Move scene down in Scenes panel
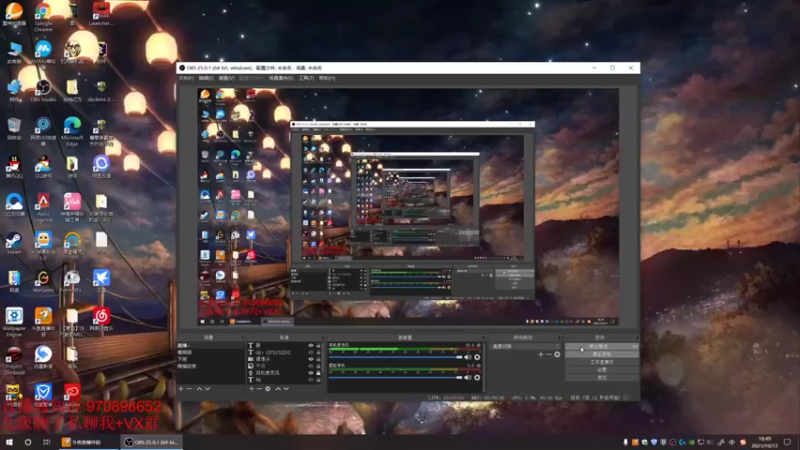This screenshot has height=450, width=800. click(x=207, y=389)
